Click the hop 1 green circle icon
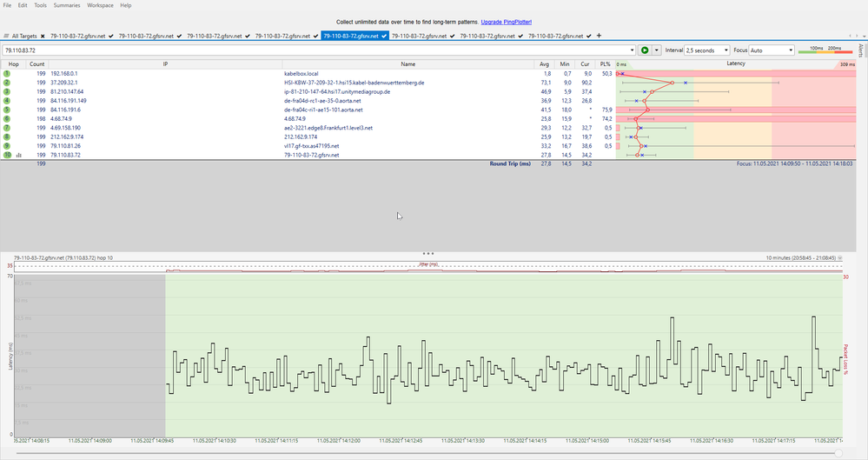This screenshot has height=460, width=868. coord(6,75)
